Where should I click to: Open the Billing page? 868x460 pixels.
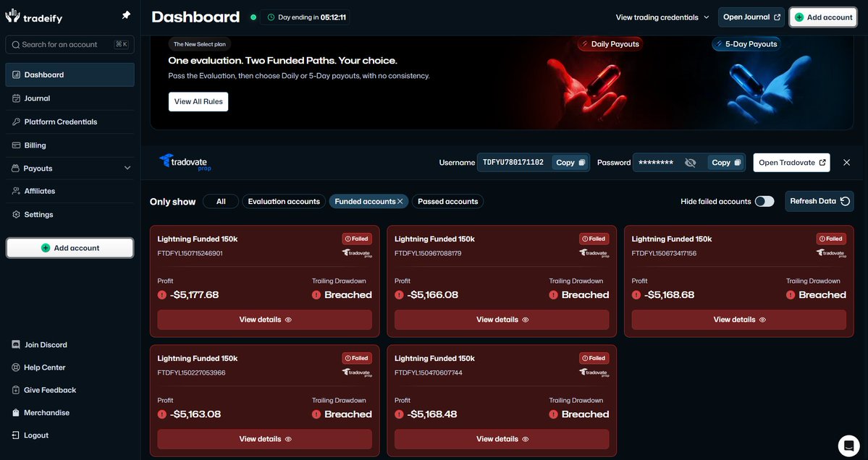69,145
